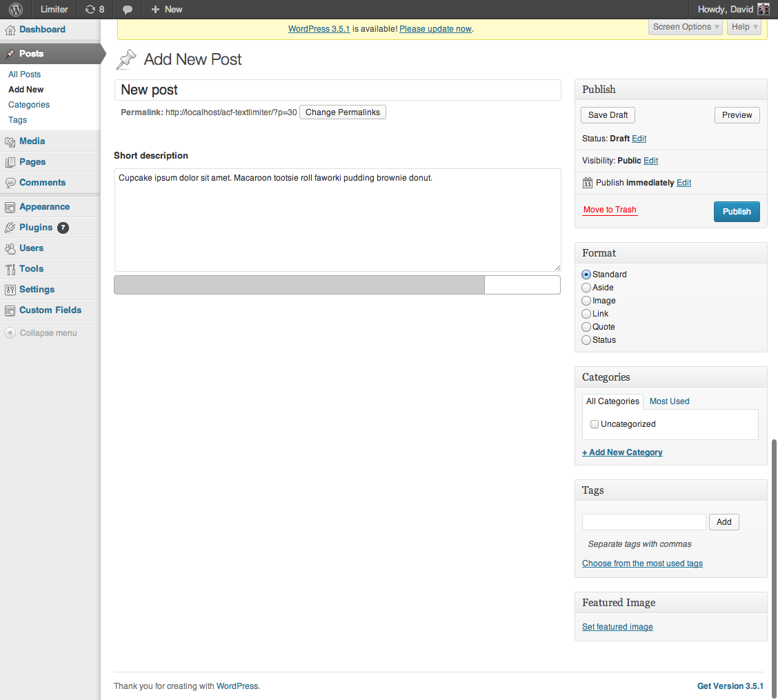The image size is (778, 700).
Task: Open the New content menu in admin bar
Action: click(167, 10)
